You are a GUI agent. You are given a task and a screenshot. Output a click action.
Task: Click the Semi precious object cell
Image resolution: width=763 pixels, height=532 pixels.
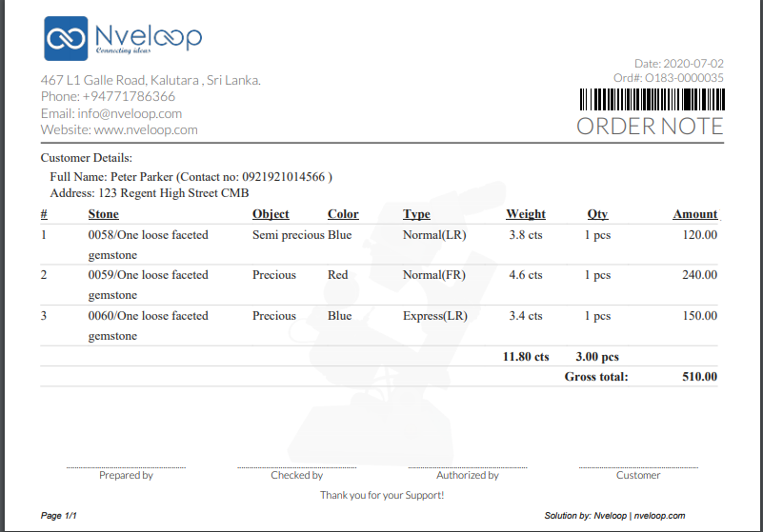[x=288, y=235]
